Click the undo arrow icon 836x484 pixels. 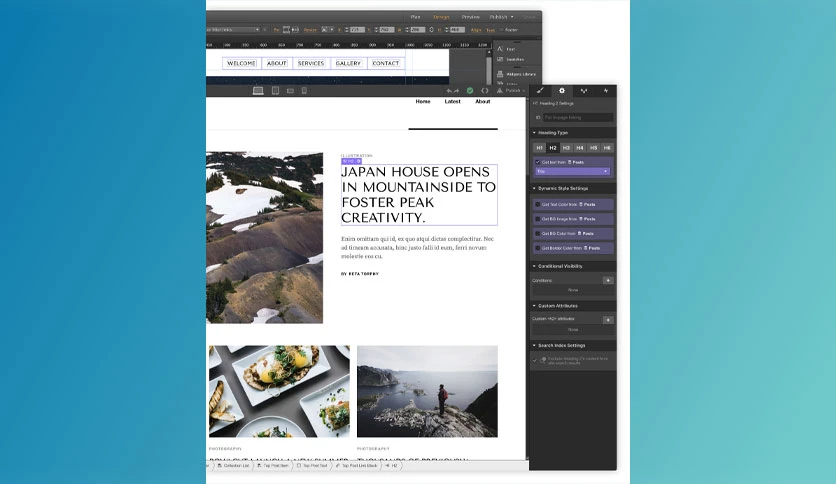[449, 91]
